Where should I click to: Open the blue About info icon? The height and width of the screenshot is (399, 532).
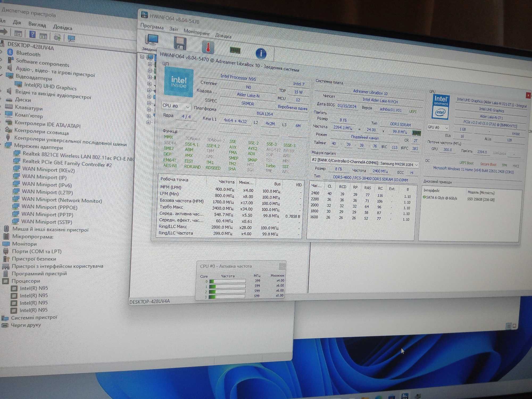pos(261,53)
